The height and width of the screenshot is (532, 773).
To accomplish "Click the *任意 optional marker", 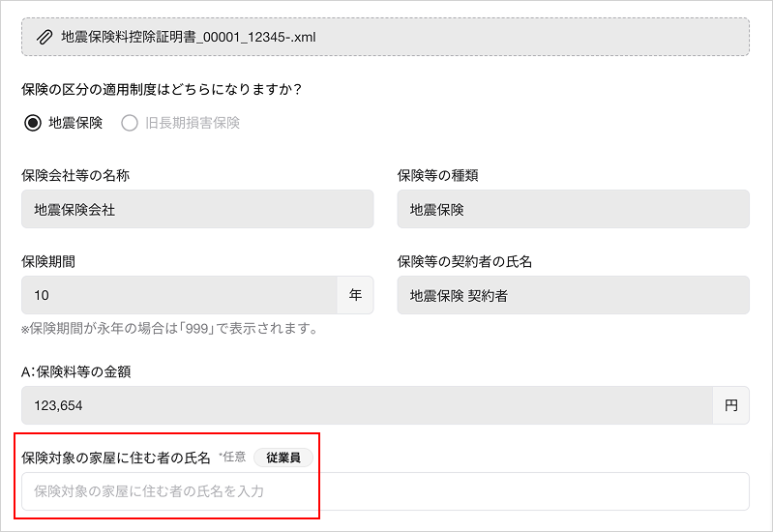I will [x=232, y=458].
